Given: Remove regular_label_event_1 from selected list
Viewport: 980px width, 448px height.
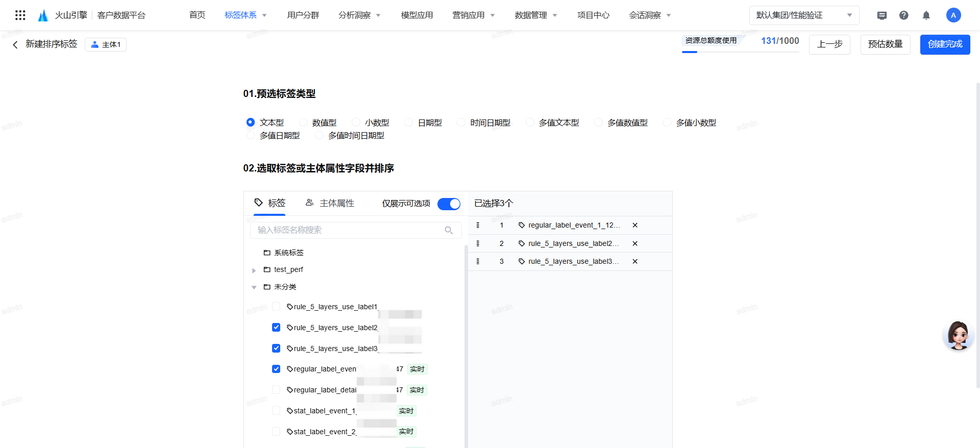Looking at the screenshot, I should [x=635, y=225].
